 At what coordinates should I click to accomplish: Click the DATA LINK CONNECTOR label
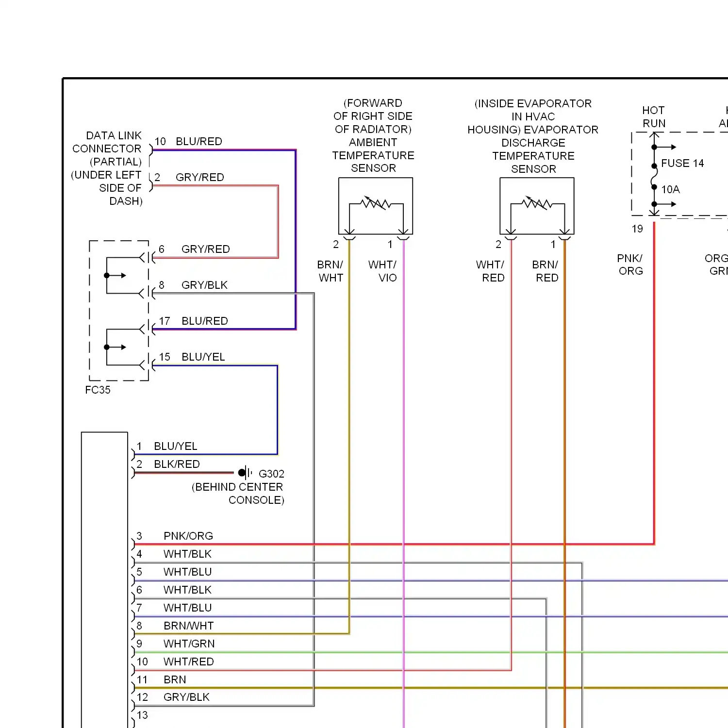click(x=107, y=168)
